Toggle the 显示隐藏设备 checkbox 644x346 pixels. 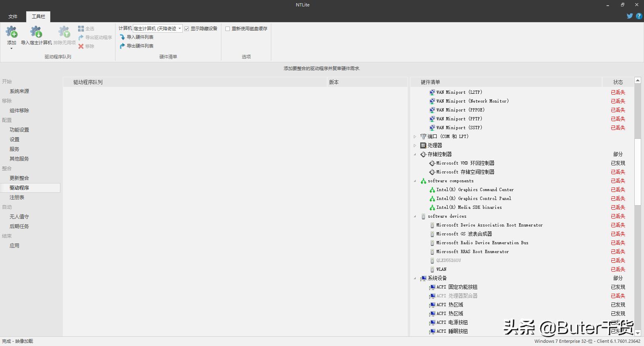186,29
